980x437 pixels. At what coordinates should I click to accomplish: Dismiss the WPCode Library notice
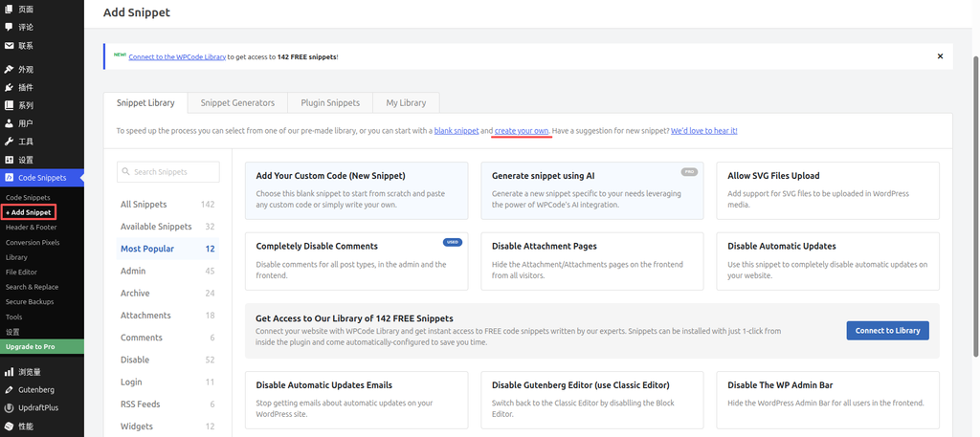[940, 56]
